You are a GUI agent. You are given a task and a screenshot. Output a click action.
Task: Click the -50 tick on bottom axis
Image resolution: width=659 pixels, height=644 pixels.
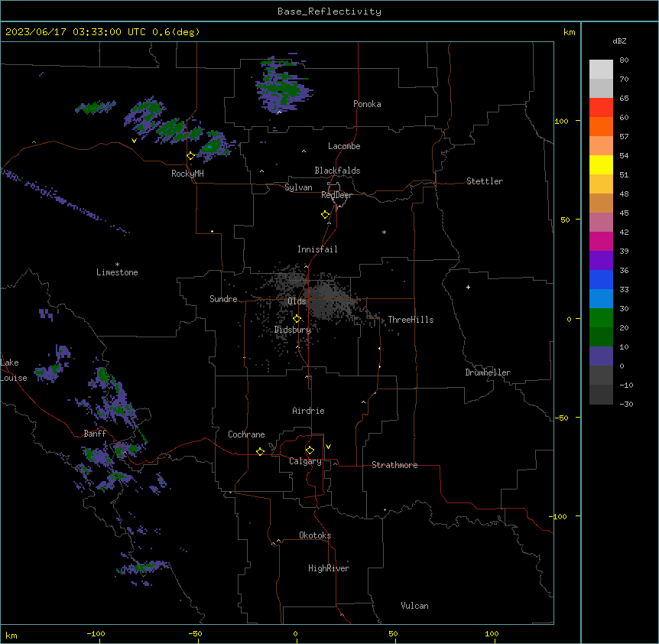click(x=195, y=633)
